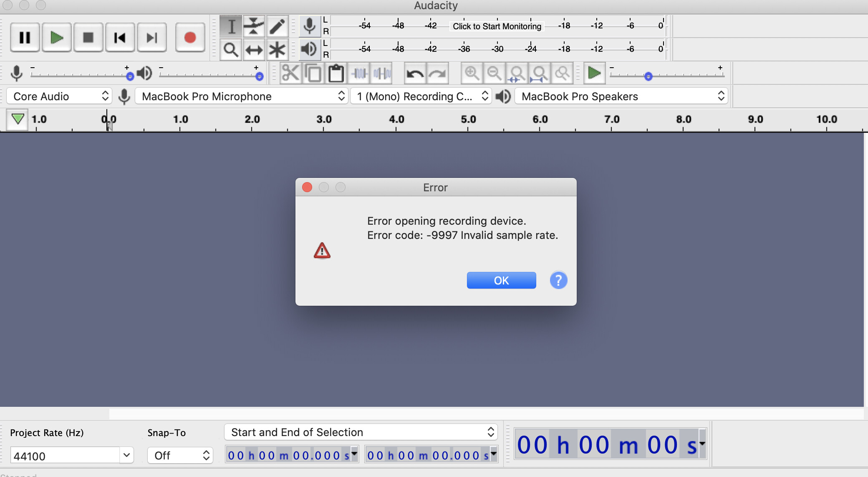Click the Cut scissors icon

pos(290,74)
